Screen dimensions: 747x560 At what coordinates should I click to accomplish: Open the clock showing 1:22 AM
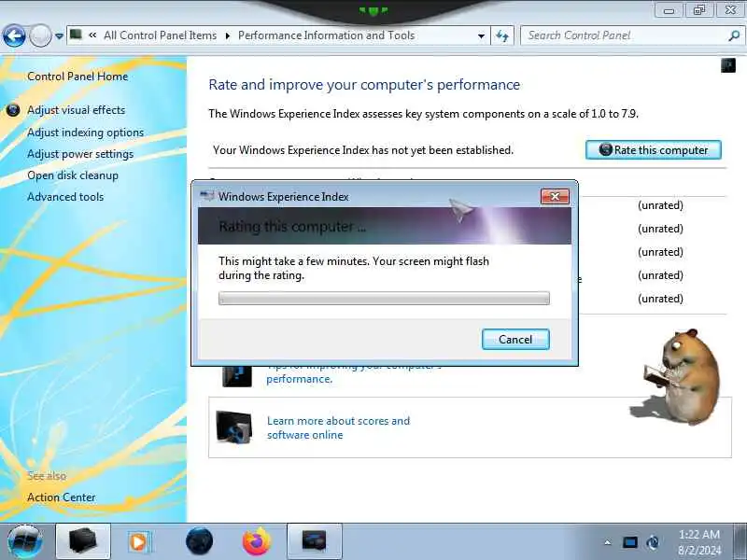[699, 542]
